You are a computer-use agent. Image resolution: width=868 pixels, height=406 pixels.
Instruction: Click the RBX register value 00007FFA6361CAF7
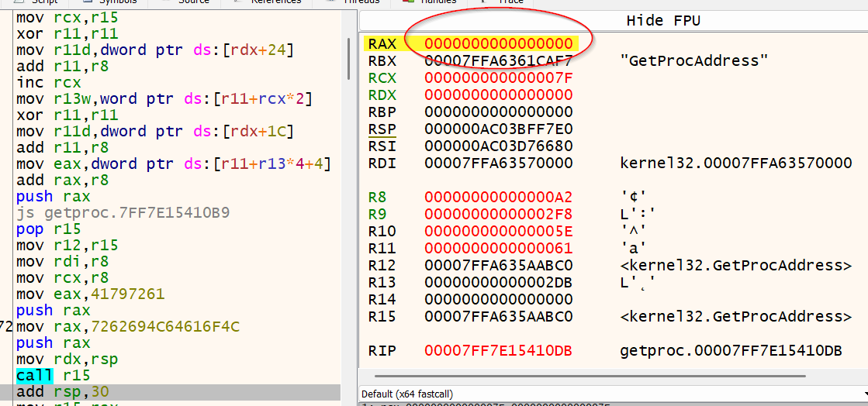[499, 60]
